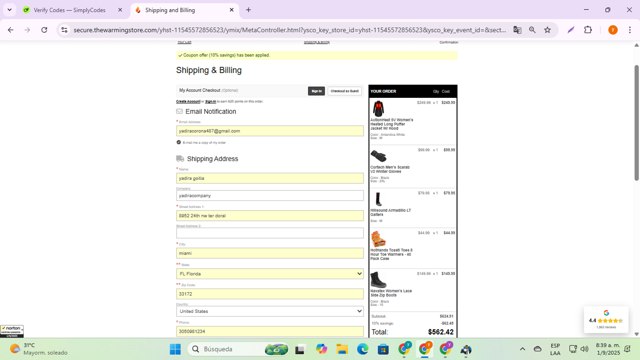The image size is (640, 360).
Task: Edit the shipping Name field
Action: point(270,178)
